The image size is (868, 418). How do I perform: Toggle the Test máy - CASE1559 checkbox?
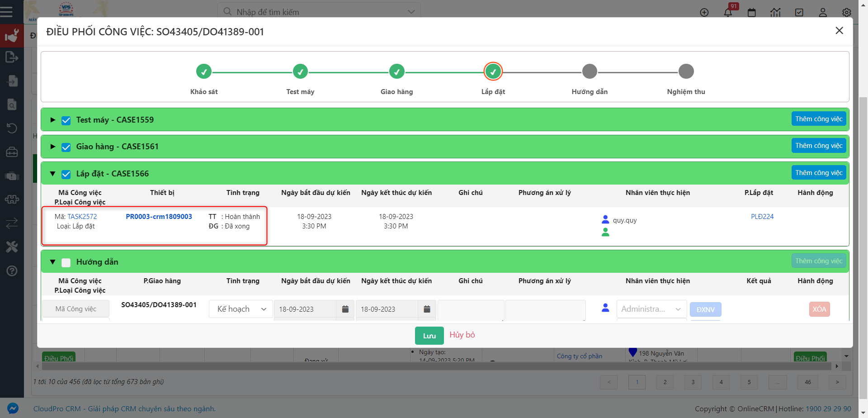pyautogui.click(x=66, y=121)
